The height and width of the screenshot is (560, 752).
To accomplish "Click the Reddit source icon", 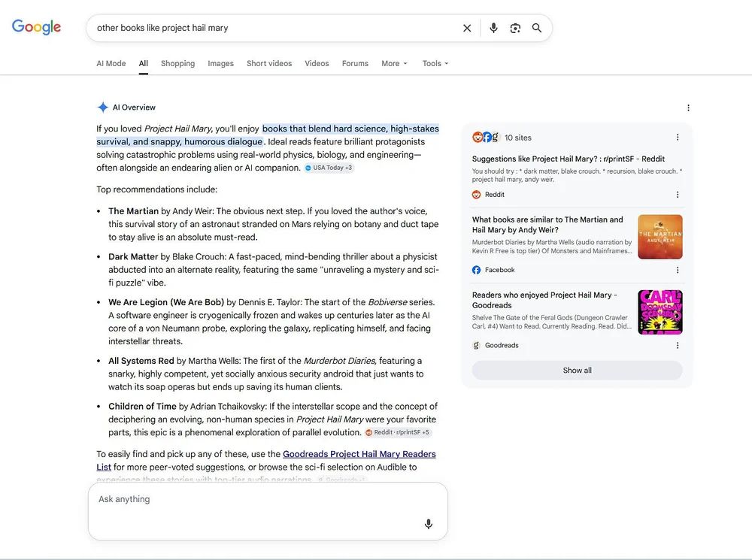I will (476, 195).
